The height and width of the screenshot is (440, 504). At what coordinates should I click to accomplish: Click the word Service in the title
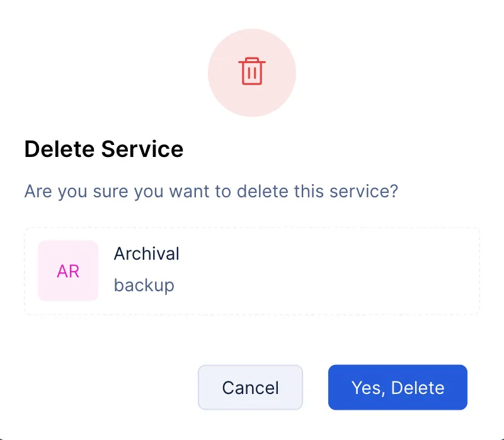click(142, 149)
